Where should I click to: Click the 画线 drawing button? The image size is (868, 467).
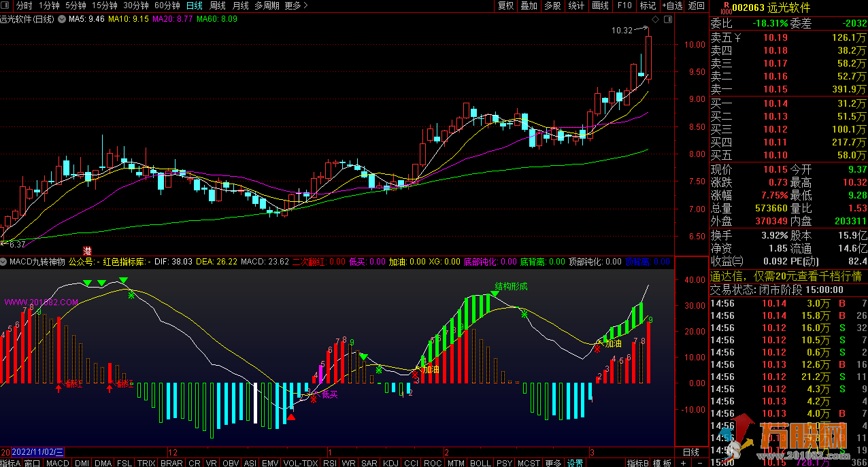[x=601, y=5]
